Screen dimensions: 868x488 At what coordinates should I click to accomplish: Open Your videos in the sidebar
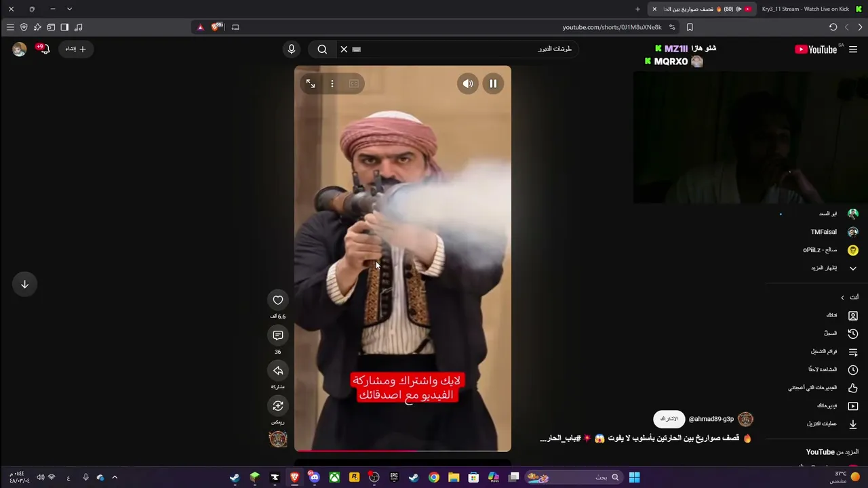click(x=836, y=406)
